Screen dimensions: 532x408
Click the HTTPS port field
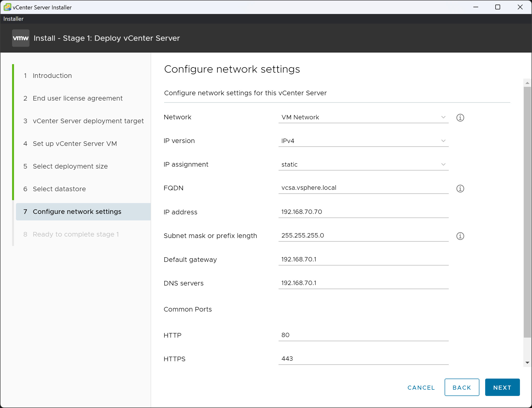point(363,359)
